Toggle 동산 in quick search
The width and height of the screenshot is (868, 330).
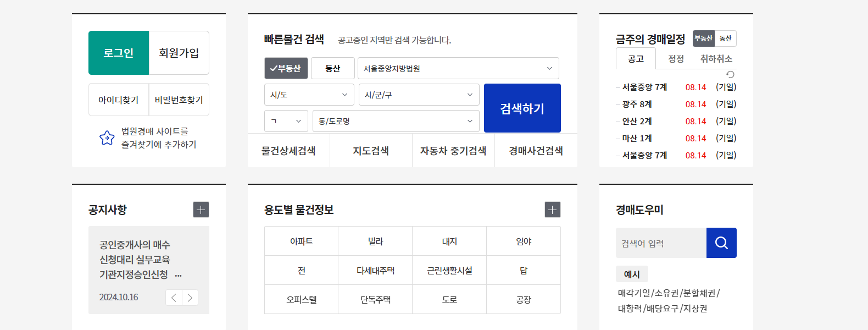333,68
